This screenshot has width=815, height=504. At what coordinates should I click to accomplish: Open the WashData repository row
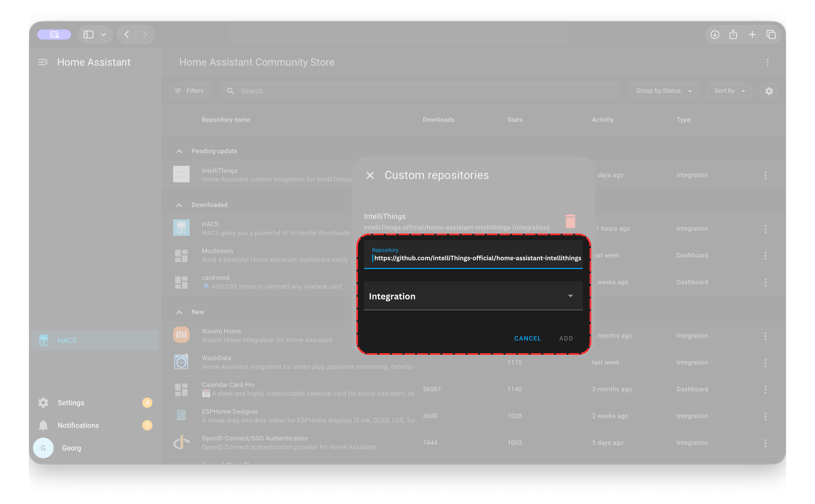473,363
